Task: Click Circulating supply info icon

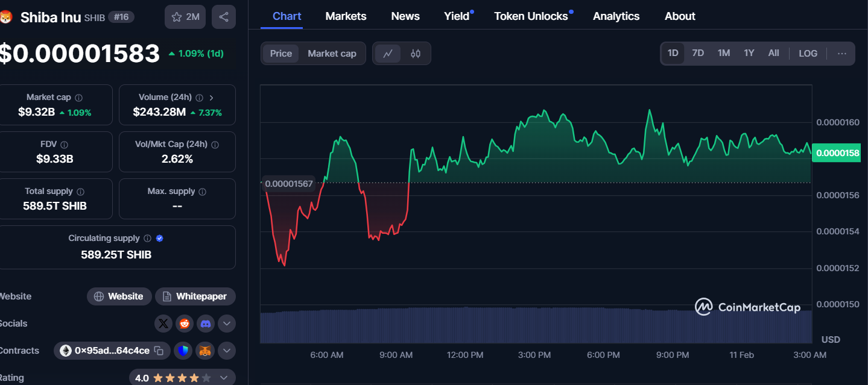Action: click(148, 239)
